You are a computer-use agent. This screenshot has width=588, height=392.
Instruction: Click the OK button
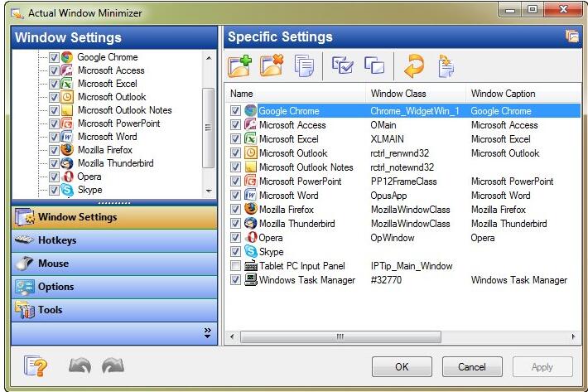click(x=402, y=366)
